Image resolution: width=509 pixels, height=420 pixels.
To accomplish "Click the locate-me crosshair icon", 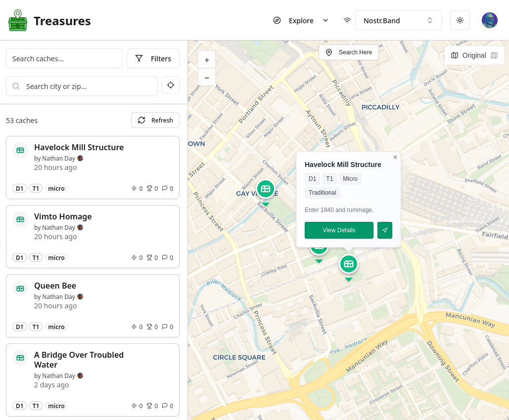I will (171, 85).
